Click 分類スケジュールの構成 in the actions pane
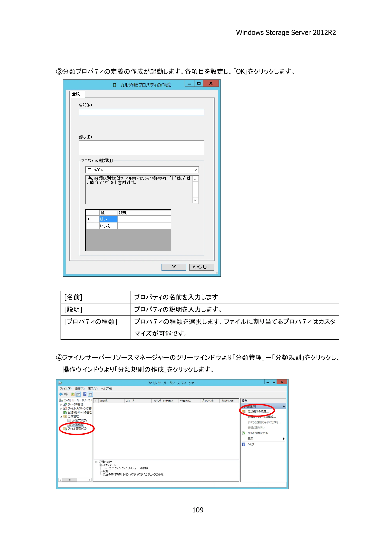Screen dimensions: 392x555 point(262,417)
